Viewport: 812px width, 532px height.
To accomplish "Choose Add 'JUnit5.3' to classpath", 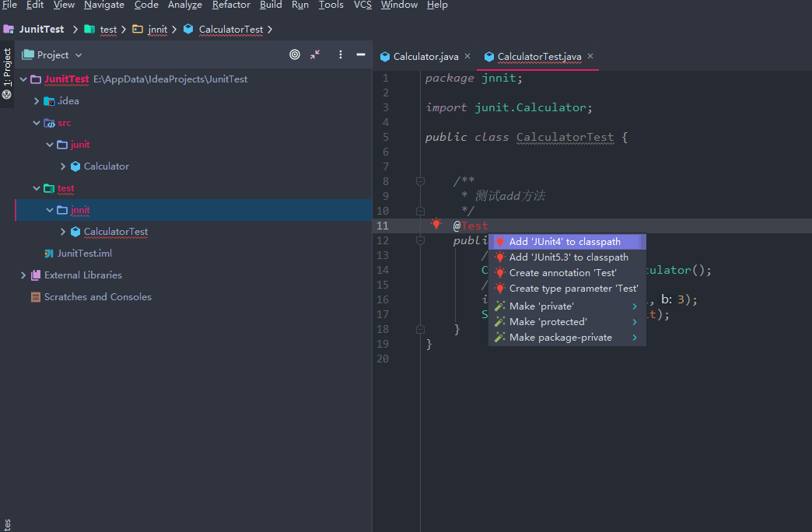I will pyautogui.click(x=568, y=257).
